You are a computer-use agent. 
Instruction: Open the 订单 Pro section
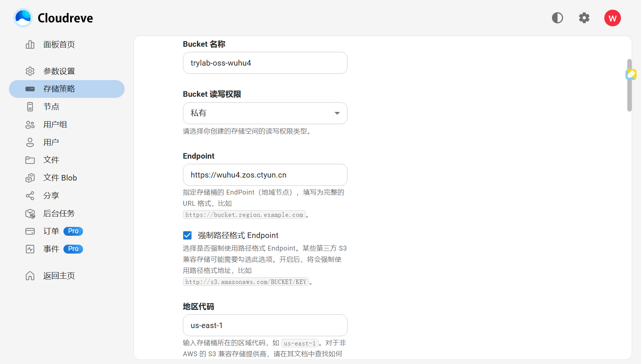click(x=51, y=231)
